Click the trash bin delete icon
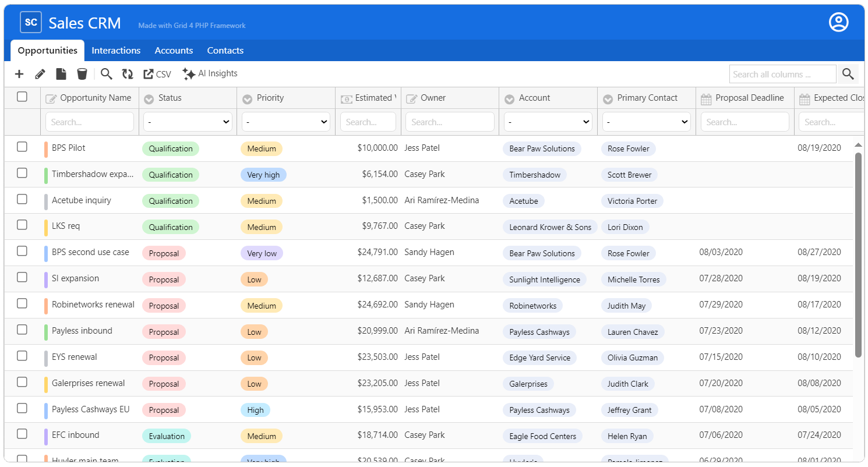Image resolution: width=868 pixels, height=467 pixels. click(82, 74)
